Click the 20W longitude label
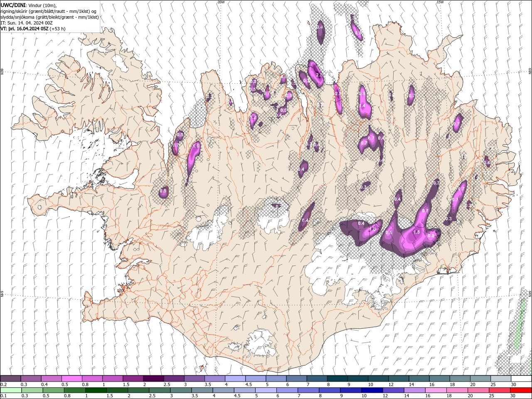The width and height of the screenshot is (532, 399). (221, 2)
